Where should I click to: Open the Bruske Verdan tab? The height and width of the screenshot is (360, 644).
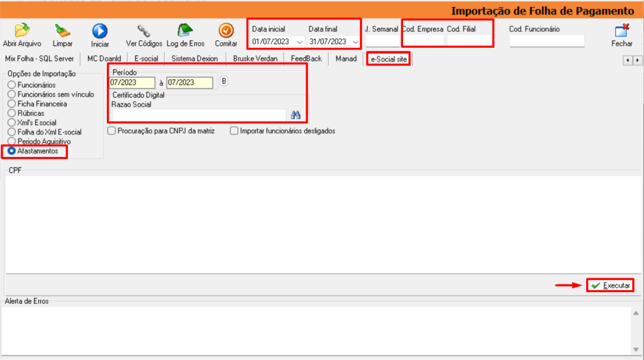[x=255, y=58]
